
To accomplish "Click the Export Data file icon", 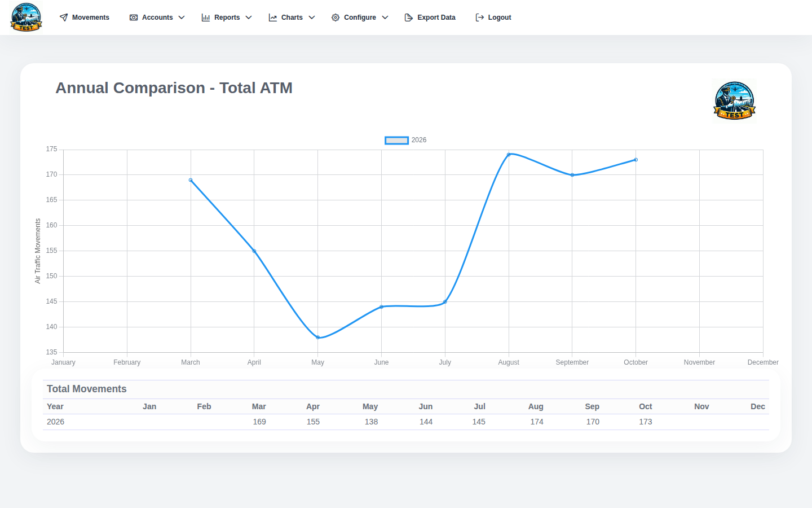I will 409,17.
